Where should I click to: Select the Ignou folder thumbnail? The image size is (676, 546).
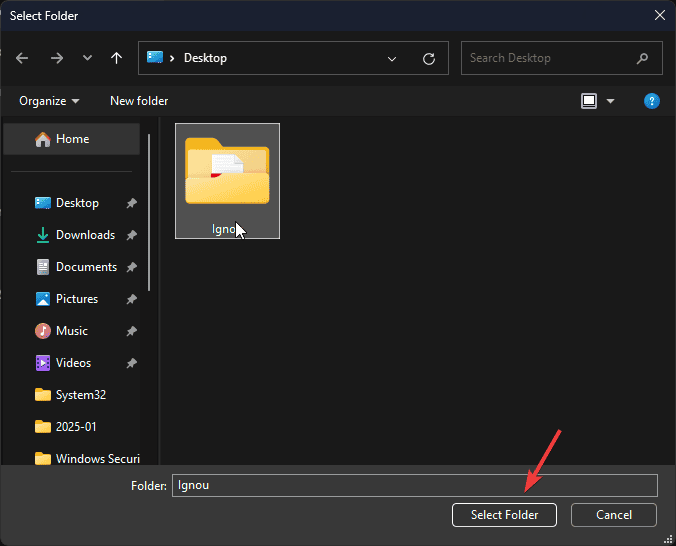[227, 181]
